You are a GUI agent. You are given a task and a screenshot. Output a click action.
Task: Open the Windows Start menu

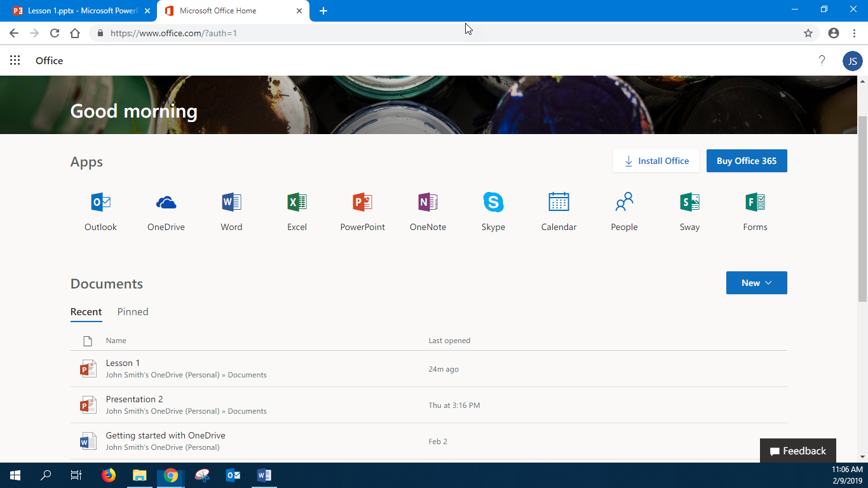[15, 475]
